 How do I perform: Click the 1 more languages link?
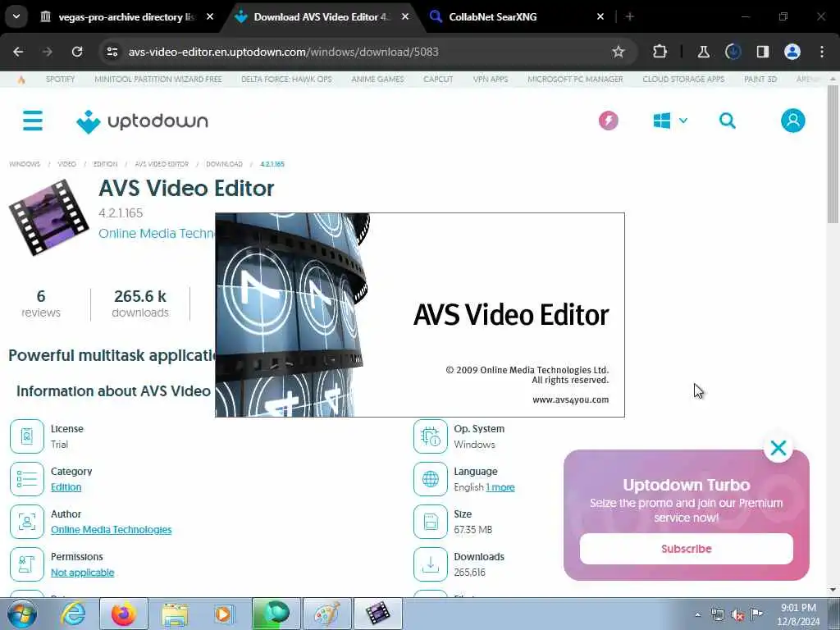pyautogui.click(x=500, y=487)
